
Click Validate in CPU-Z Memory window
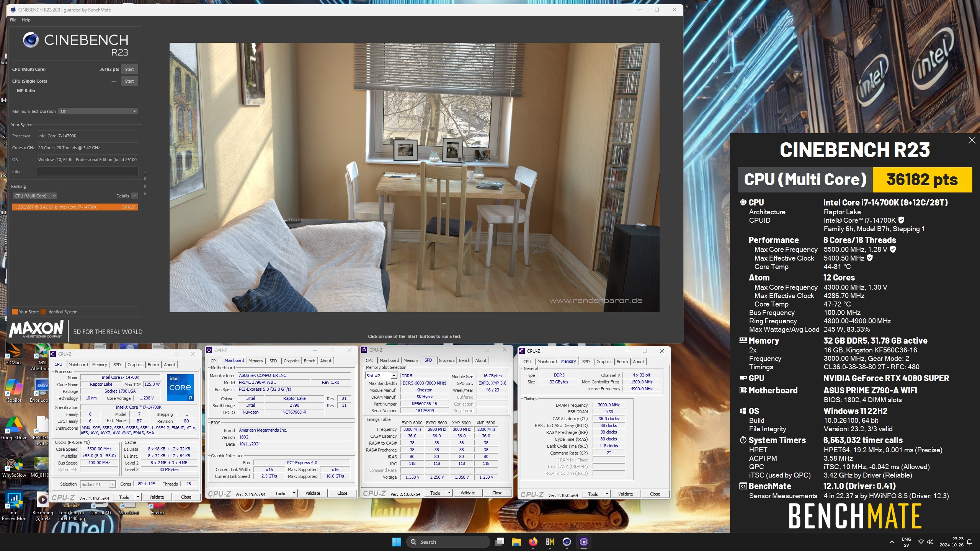[626, 494]
